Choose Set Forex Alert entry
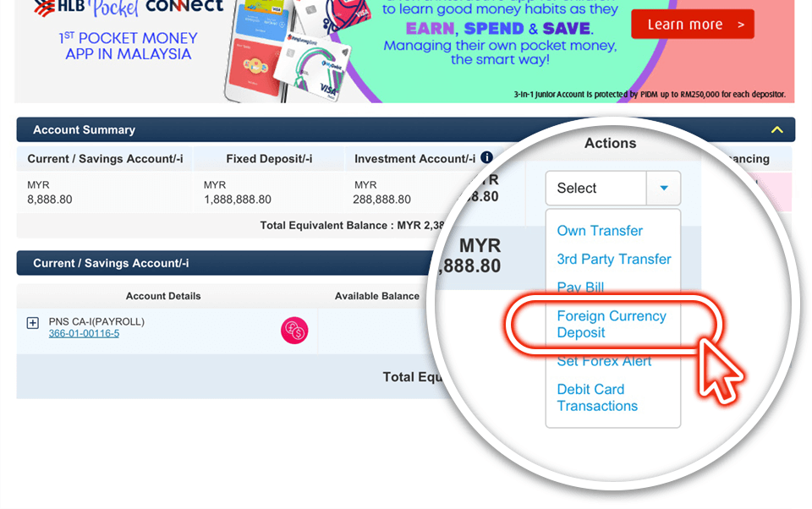Viewport: 812px width, 509px height. pos(604,361)
